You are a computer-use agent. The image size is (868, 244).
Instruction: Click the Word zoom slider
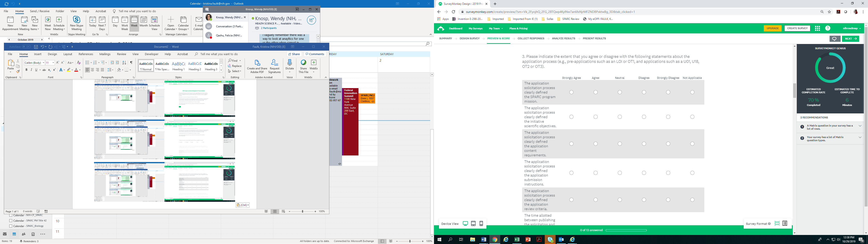(x=302, y=211)
